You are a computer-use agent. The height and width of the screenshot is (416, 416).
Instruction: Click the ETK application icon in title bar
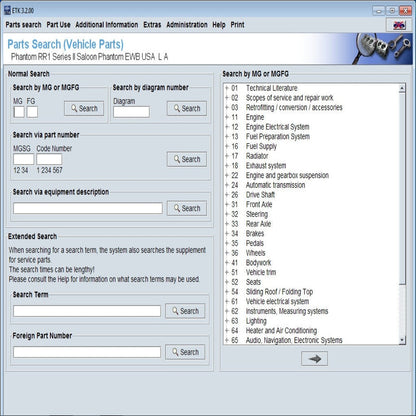pyautogui.click(x=7, y=10)
